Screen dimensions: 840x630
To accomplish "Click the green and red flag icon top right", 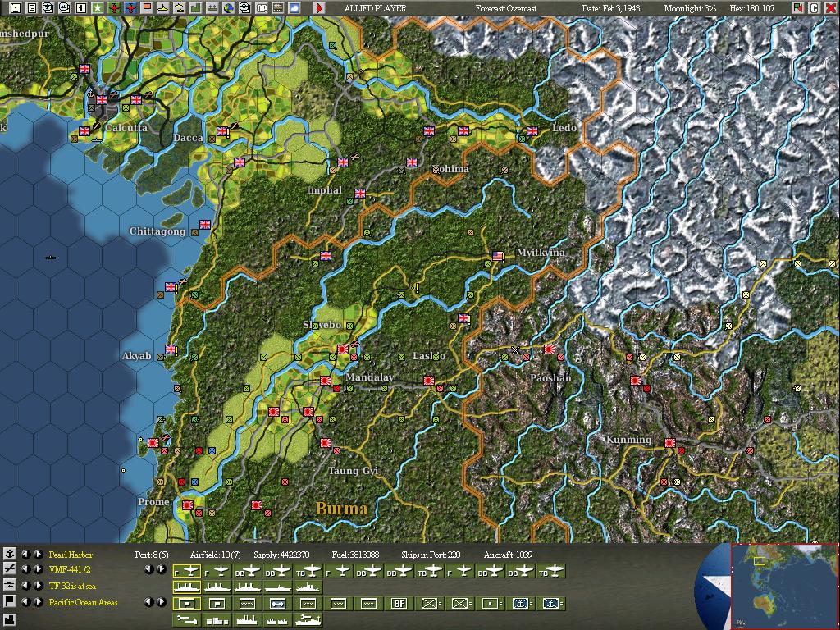I will point(798,8).
